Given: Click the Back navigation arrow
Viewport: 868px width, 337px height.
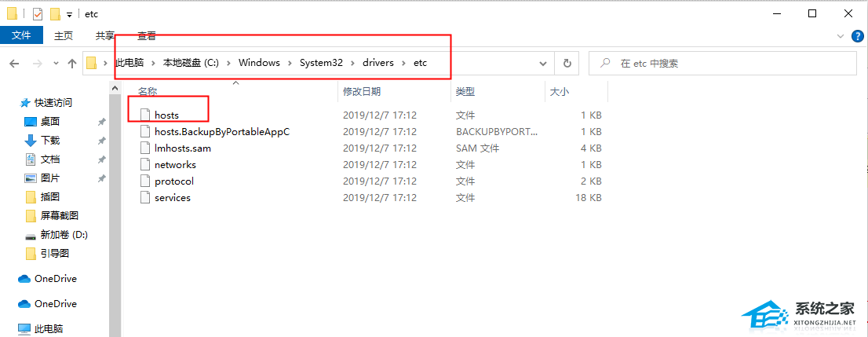Looking at the screenshot, I should (14, 63).
